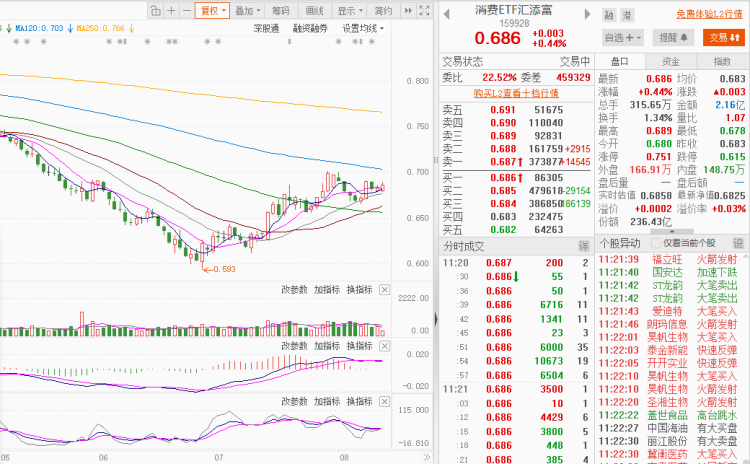Viewport: 750px width, 464px height.
Task: Switch to the 指数 tab
Action: click(x=722, y=61)
